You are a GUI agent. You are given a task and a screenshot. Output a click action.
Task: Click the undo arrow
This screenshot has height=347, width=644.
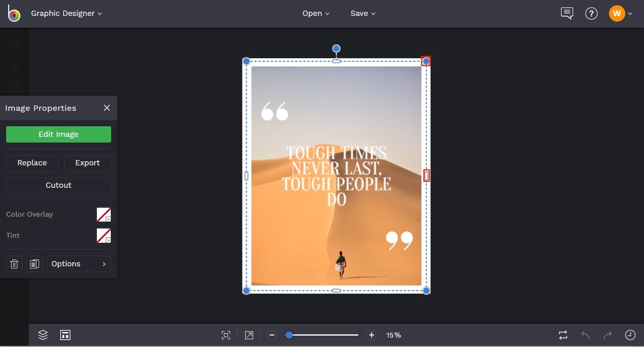[585, 335]
